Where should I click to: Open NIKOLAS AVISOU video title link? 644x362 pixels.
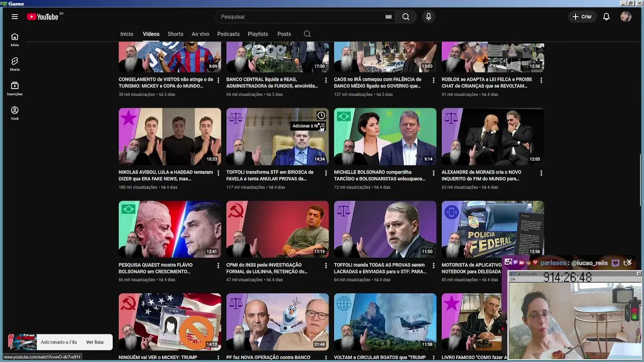coord(166,175)
